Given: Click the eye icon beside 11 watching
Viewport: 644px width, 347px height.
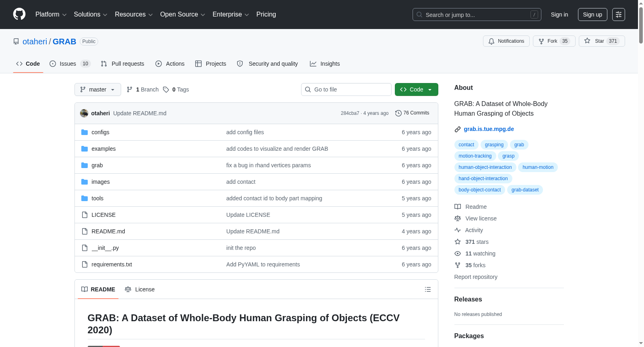Looking at the screenshot, I should tap(458, 253).
